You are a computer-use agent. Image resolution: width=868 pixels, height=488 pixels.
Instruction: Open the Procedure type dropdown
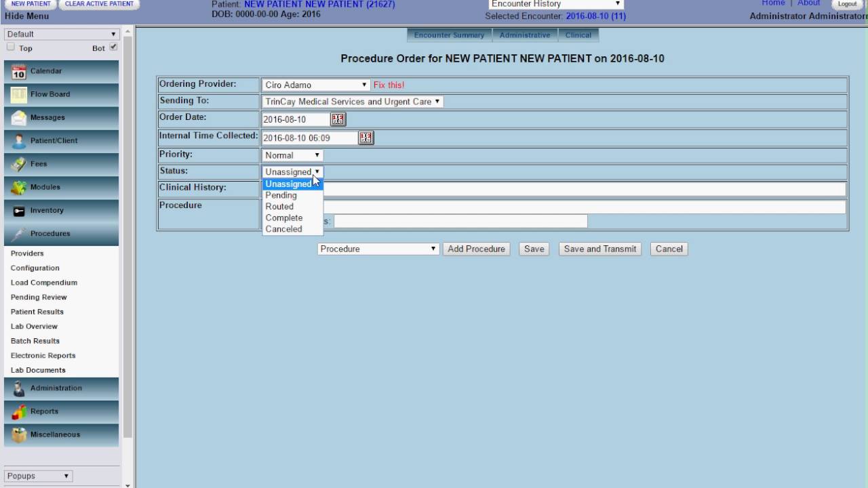pos(378,249)
